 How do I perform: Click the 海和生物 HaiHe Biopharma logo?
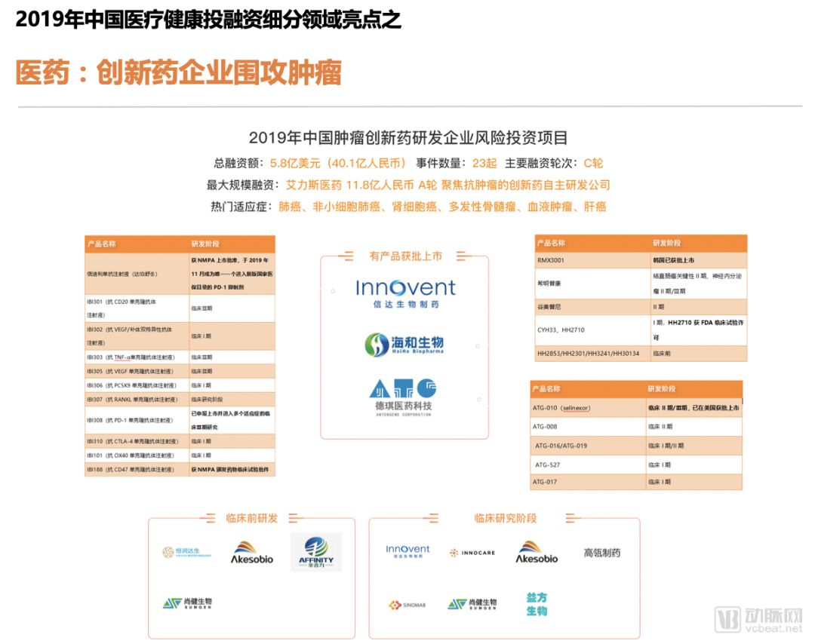click(x=404, y=345)
